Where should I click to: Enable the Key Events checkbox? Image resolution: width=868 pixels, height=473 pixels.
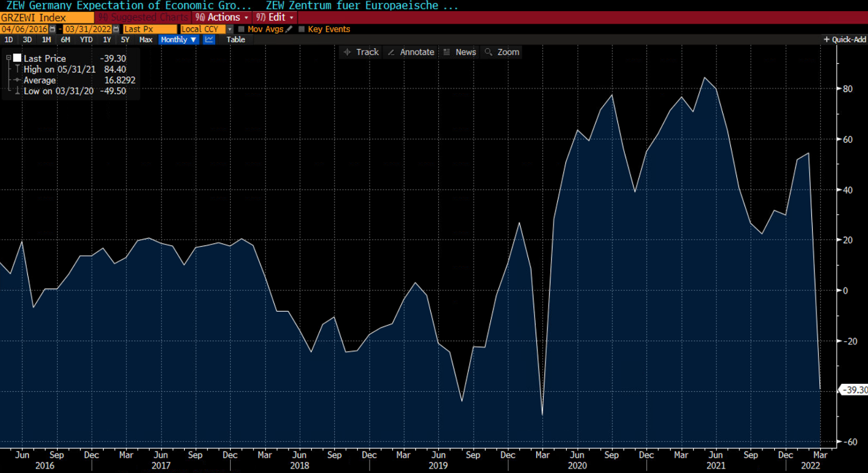[301, 28]
